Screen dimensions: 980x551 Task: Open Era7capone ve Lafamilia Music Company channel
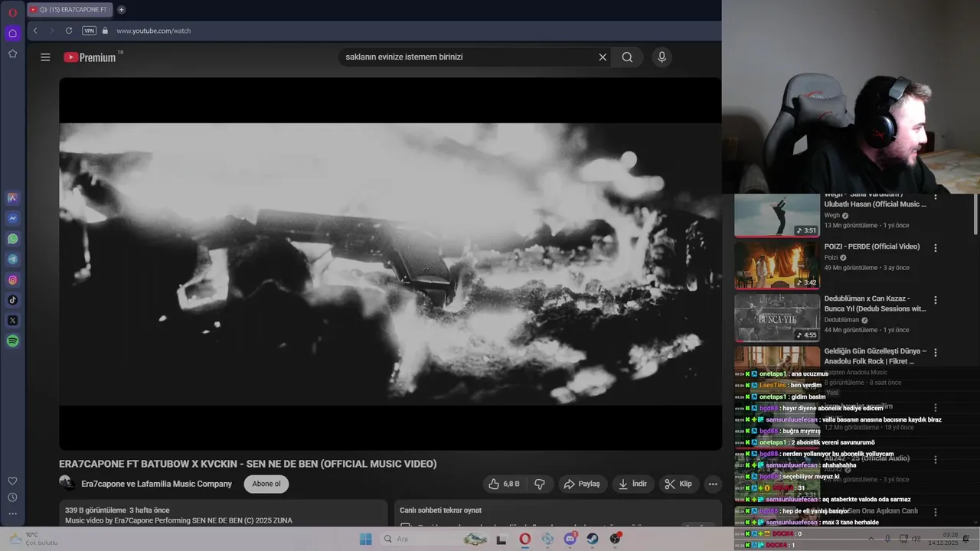click(x=156, y=484)
